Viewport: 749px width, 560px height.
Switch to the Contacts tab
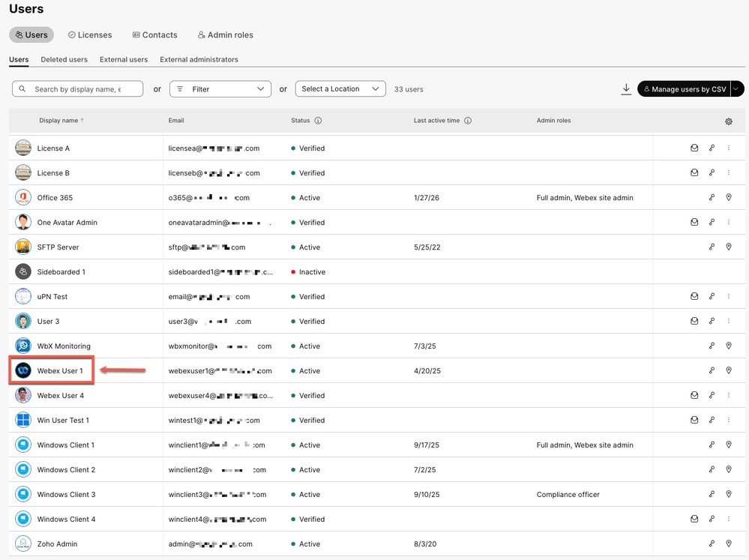coord(154,34)
